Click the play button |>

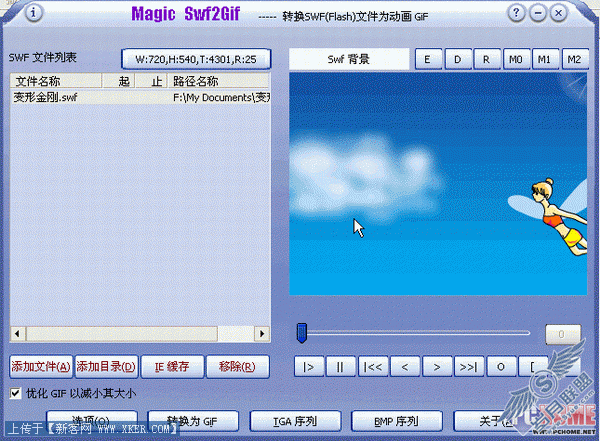click(x=309, y=367)
